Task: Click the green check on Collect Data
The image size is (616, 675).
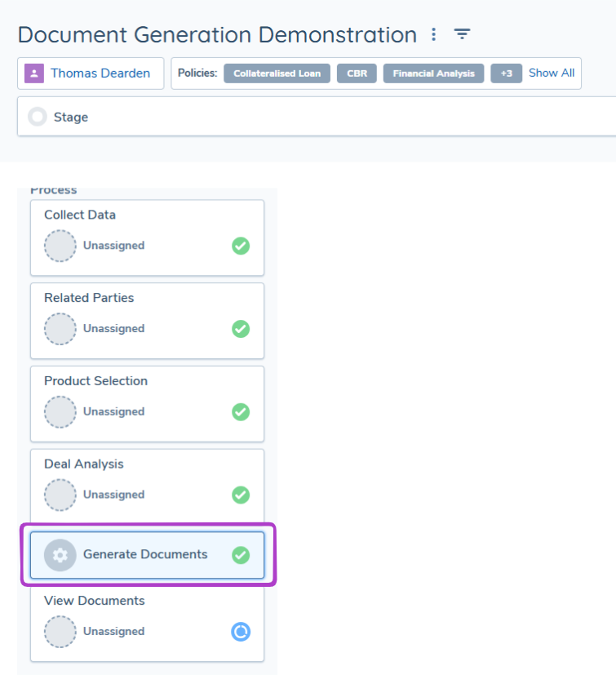Action: (x=241, y=246)
